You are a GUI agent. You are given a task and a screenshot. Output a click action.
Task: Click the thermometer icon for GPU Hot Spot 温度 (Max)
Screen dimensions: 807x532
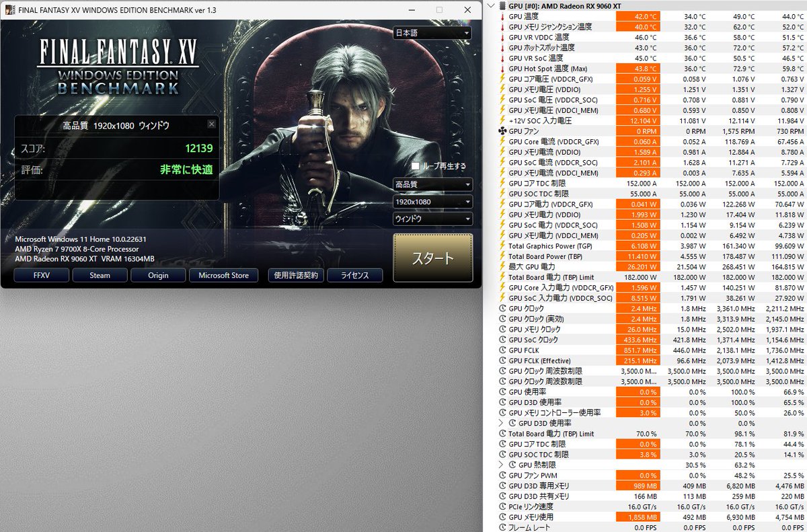point(502,69)
